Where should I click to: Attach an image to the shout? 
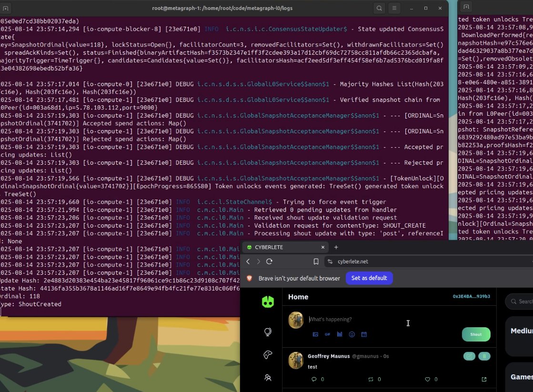tap(315, 334)
